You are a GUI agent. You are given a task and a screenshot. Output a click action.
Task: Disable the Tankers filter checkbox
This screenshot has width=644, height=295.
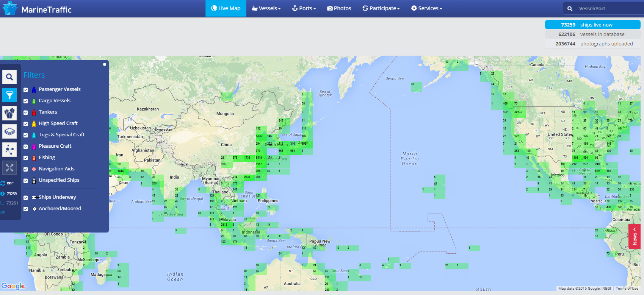click(x=26, y=112)
